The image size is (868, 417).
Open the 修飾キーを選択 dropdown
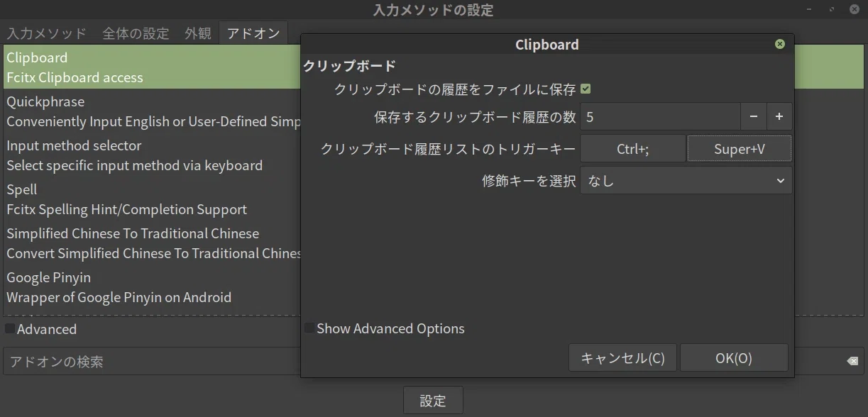coord(686,180)
